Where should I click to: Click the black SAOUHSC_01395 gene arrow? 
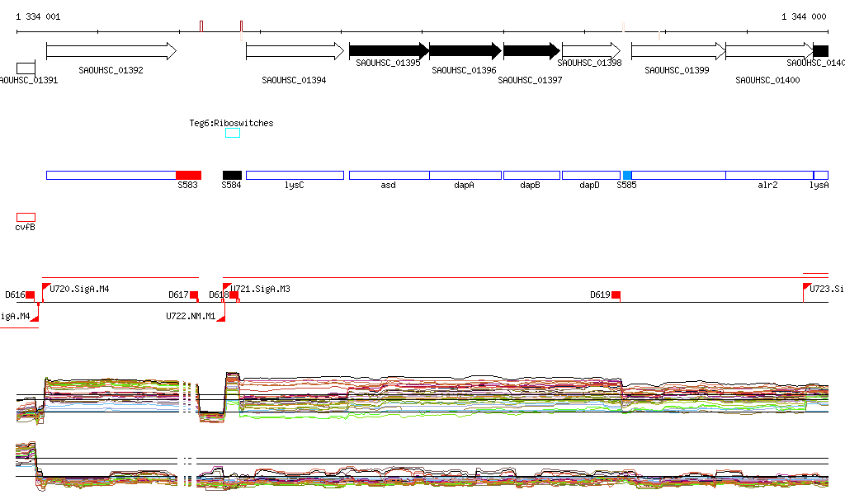389,51
